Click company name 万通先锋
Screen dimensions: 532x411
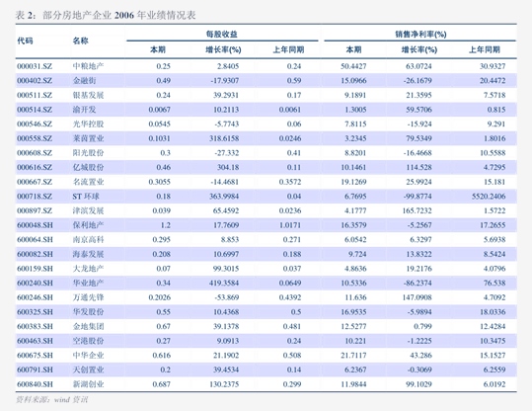coord(88,297)
